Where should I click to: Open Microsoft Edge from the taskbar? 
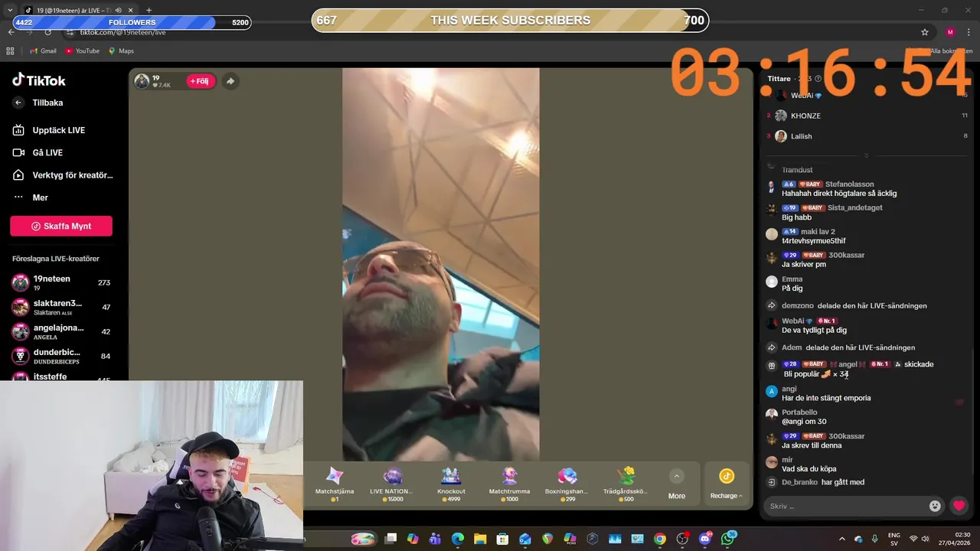point(457,539)
